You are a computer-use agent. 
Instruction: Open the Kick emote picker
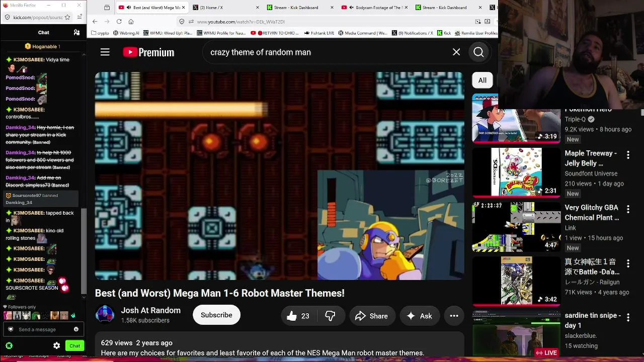(76, 329)
